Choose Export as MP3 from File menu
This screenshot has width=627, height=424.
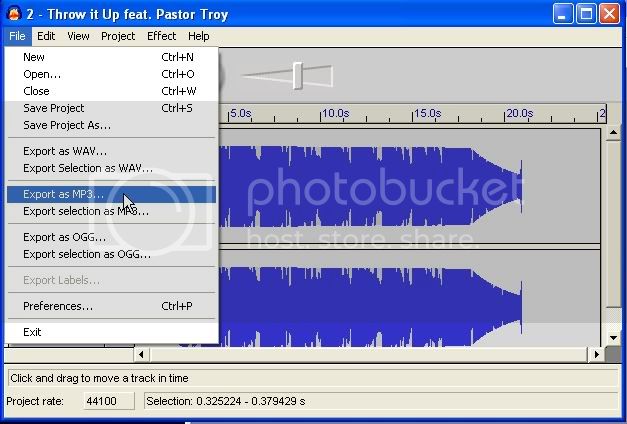[63, 194]
